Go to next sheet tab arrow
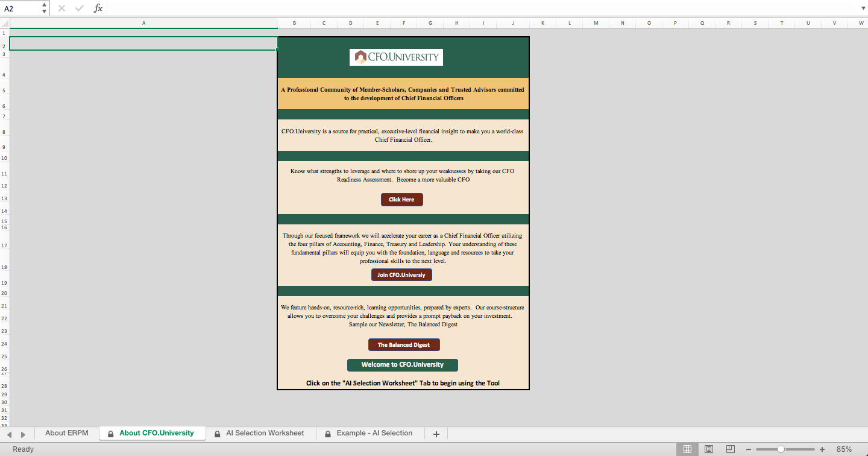 [x=24, y=434]
